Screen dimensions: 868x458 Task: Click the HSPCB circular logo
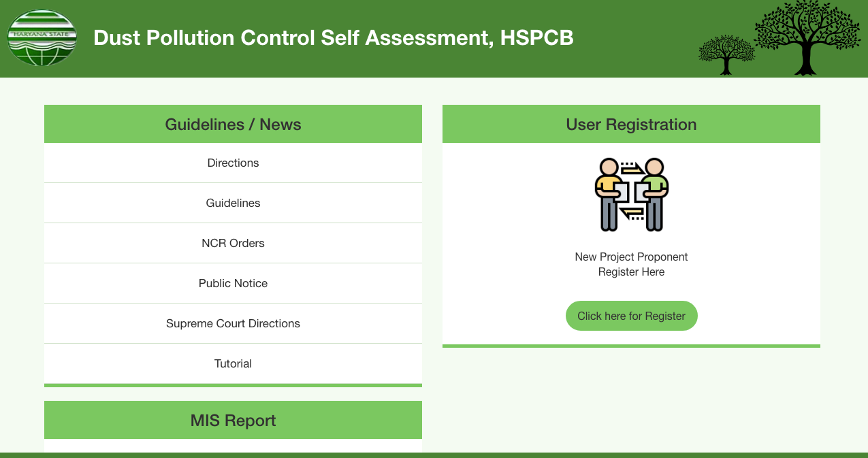[x=42, y=37]
